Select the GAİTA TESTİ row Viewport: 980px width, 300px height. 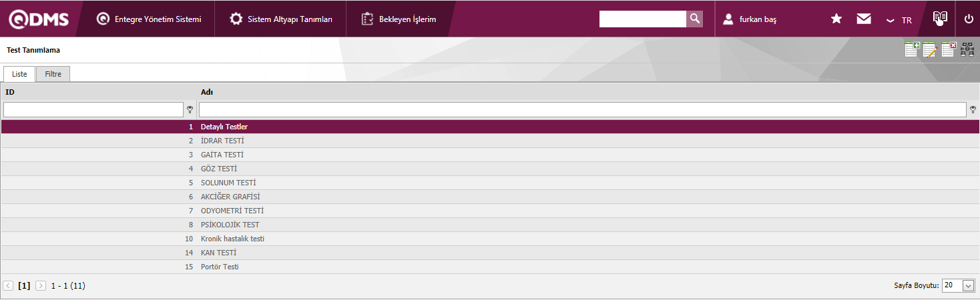tap(490, 155)
